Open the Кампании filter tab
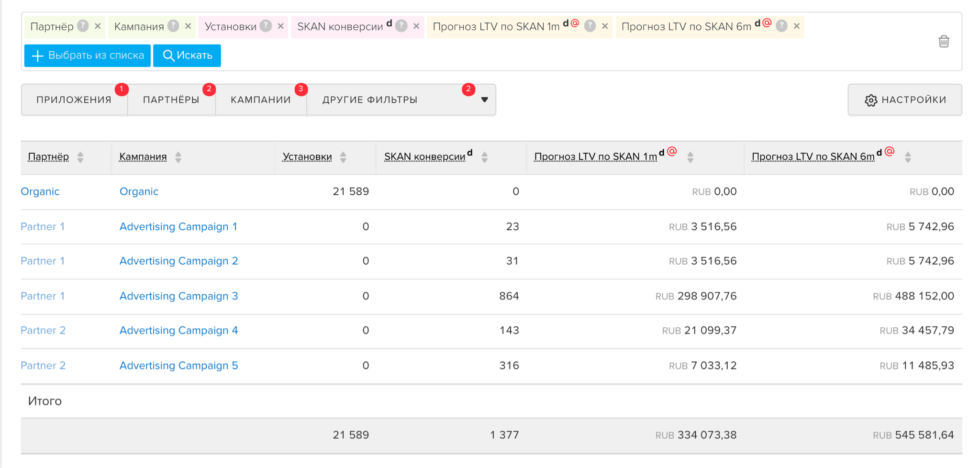Viewport: 980px width, 468px height. 261,100
